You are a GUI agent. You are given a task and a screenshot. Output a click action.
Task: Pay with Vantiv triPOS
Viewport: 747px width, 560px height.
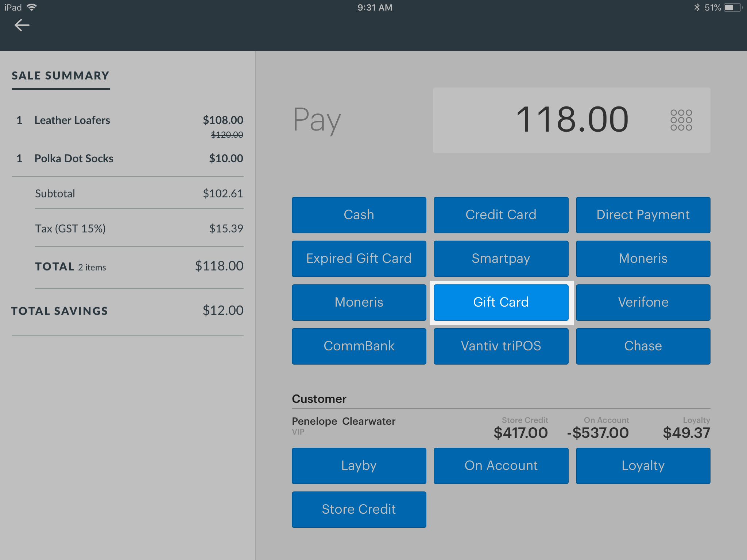[501, 346]
